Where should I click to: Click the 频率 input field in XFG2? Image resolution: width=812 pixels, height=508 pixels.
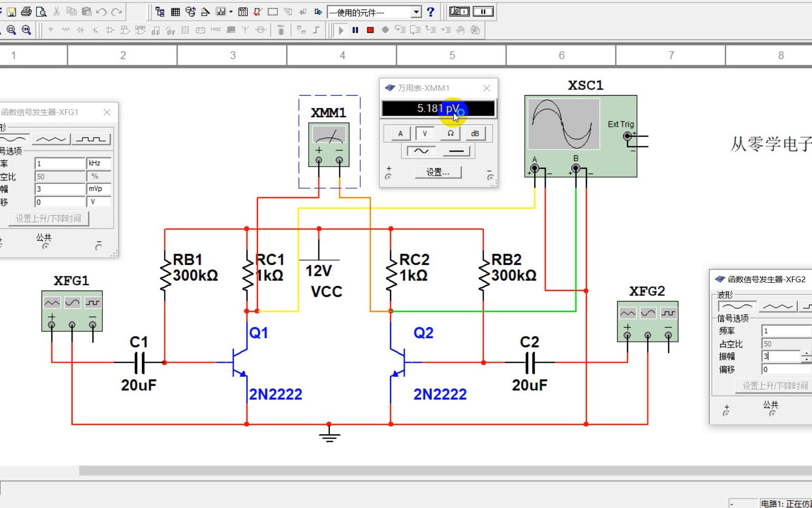786,331
